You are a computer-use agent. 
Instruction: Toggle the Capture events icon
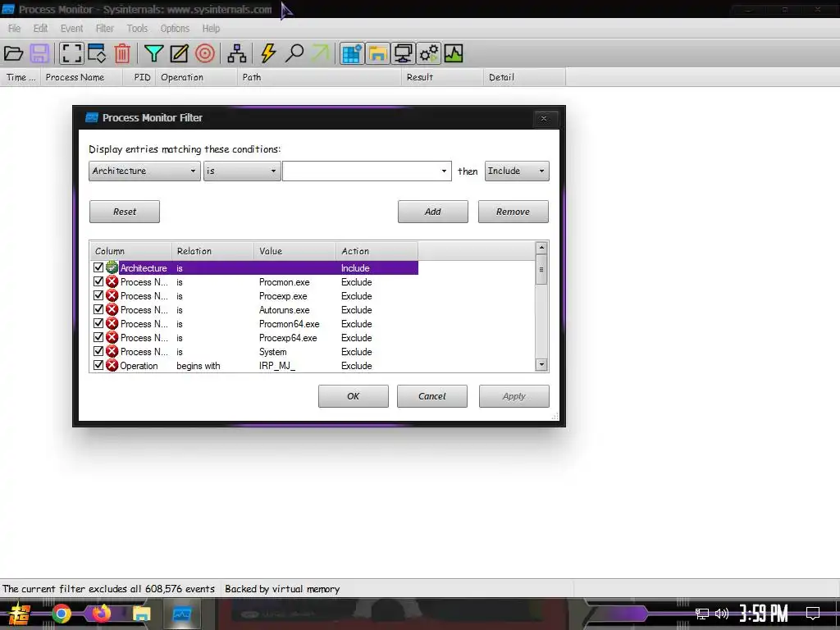71,53
